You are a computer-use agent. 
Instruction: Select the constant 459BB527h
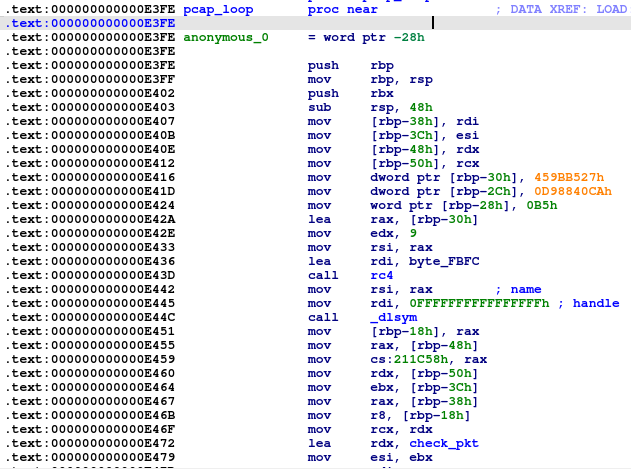[x=569, y=177]
